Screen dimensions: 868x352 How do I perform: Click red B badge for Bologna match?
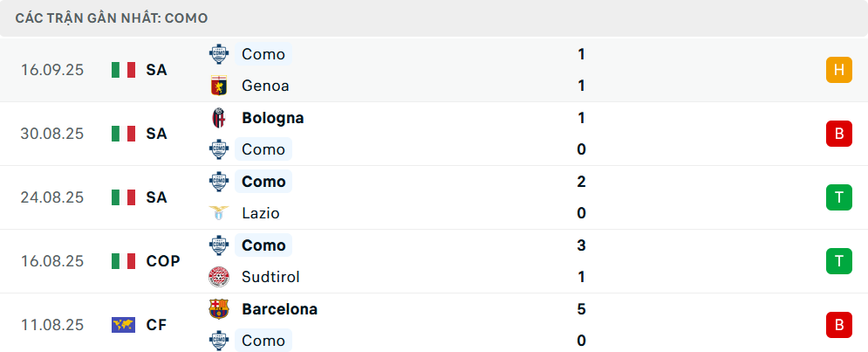coord(838,134)
